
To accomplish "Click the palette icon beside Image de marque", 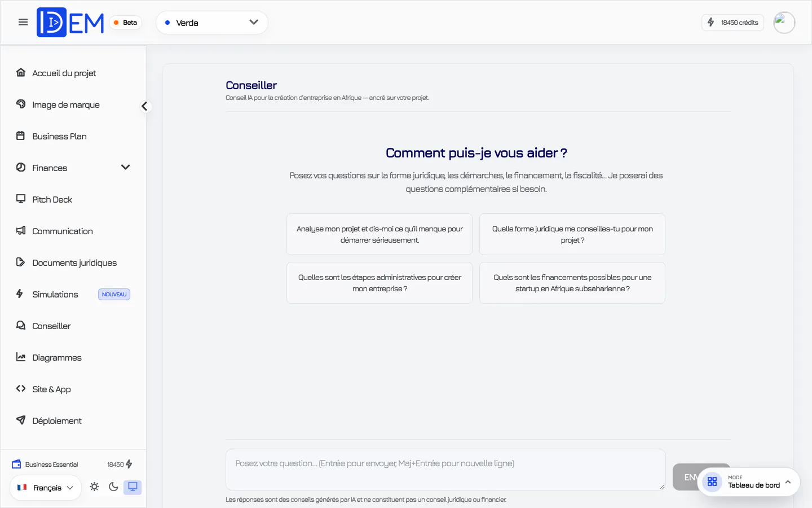I will pos(21,104).
